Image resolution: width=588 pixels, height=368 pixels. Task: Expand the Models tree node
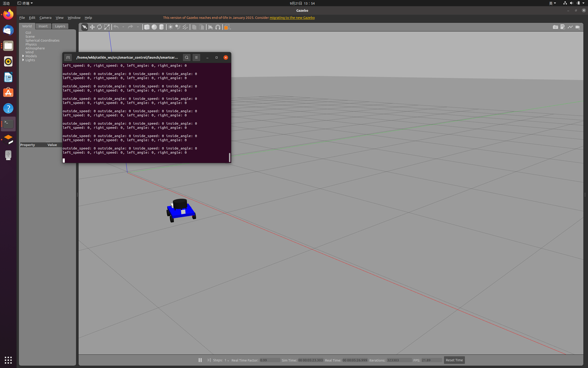click(x=23, y=56)
